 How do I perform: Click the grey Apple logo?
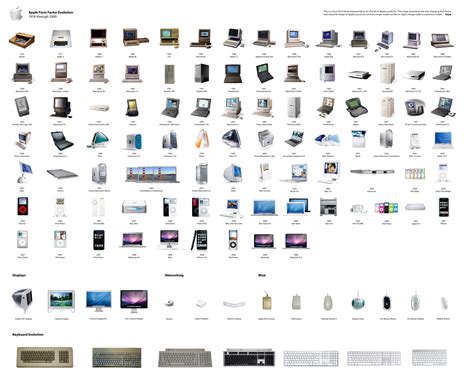point(16,13)
